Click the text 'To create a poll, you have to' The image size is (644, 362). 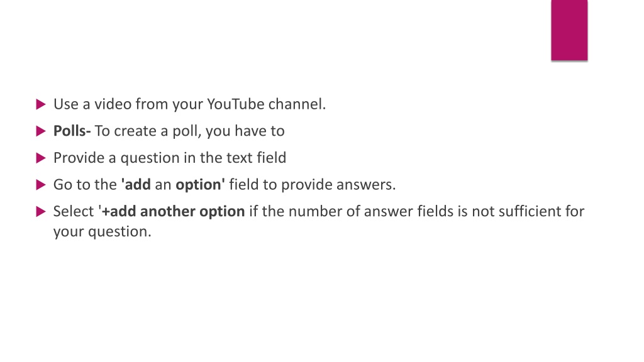pos(190,131)
